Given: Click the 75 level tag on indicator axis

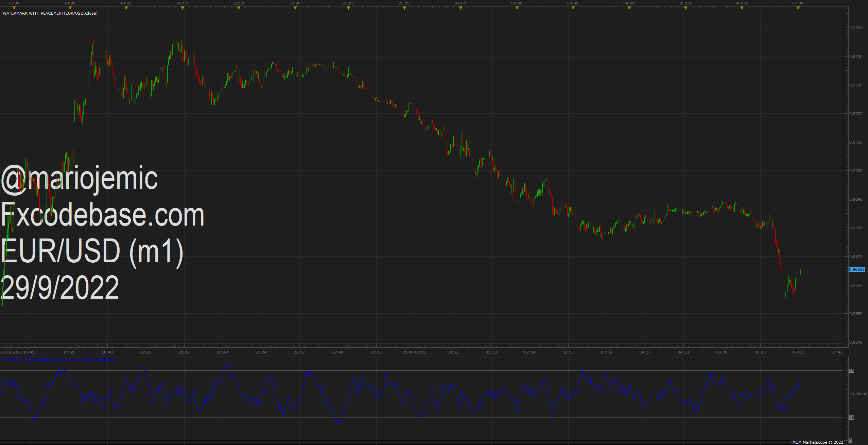Looking at the screenshot, I should click(x=852, y=371).
